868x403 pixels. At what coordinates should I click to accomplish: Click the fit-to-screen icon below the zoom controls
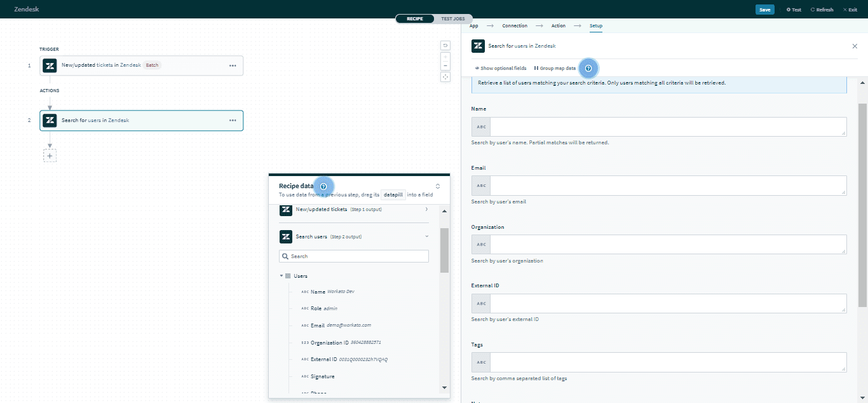click(x=445, y=76)
